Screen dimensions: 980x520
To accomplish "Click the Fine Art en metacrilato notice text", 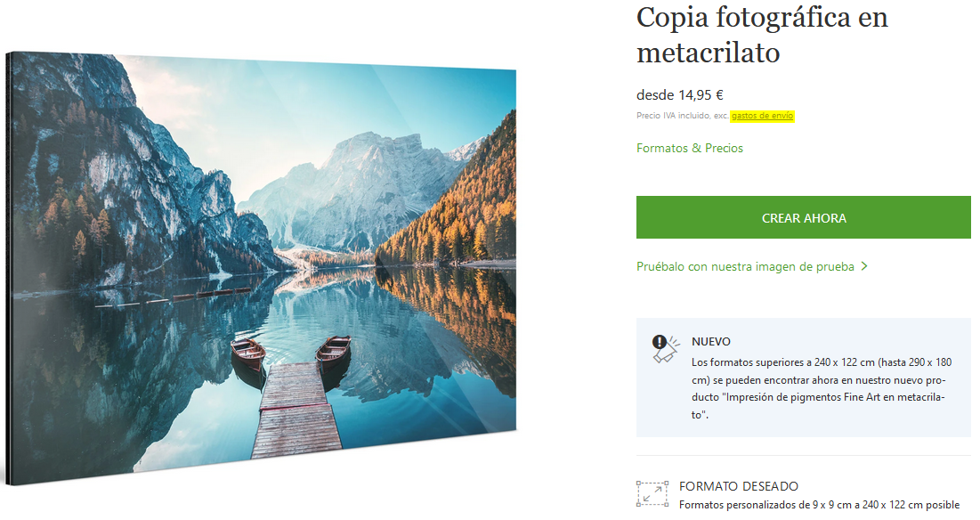I will pos(822,388).
